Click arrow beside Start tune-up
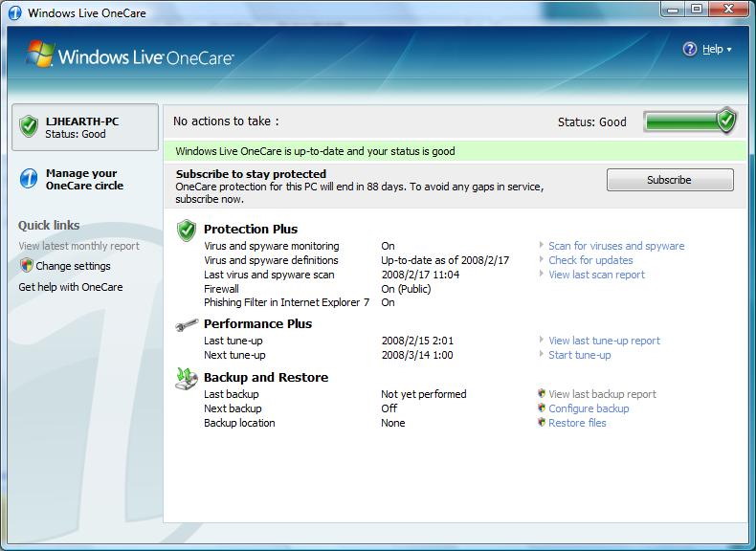Viewport: 756px width, 551px height. point(542,354)
